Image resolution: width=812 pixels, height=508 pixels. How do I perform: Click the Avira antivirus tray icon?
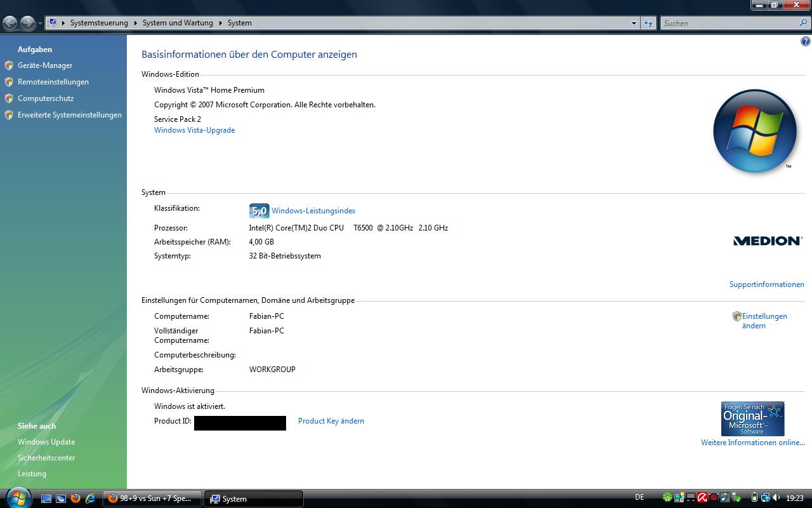pyautogui.click(x=702, y=498)
